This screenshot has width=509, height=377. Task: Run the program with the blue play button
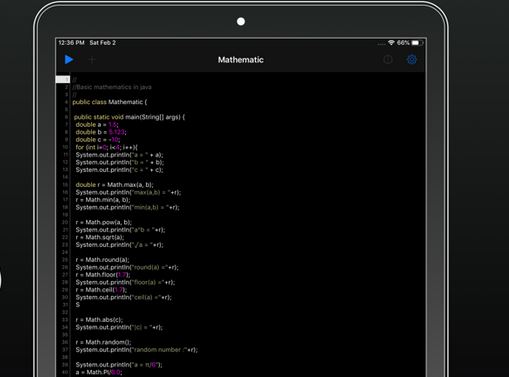pyautogui.click(x=69, y=60)
